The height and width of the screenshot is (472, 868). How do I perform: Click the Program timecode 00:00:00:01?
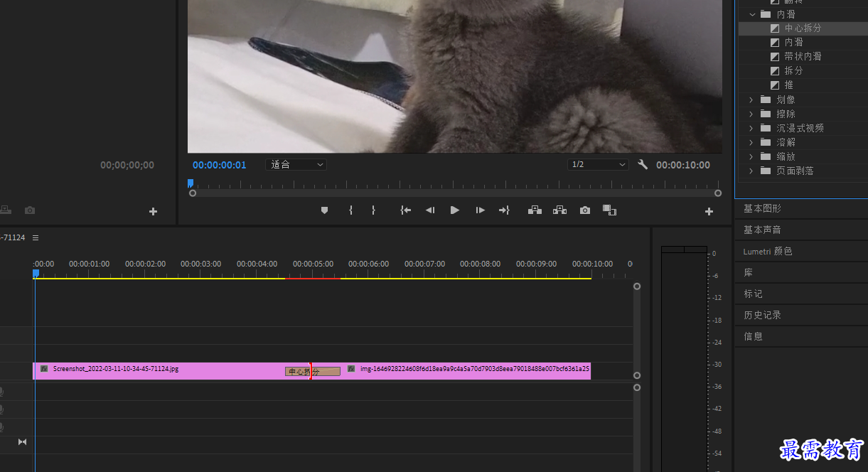coord(219,165)
